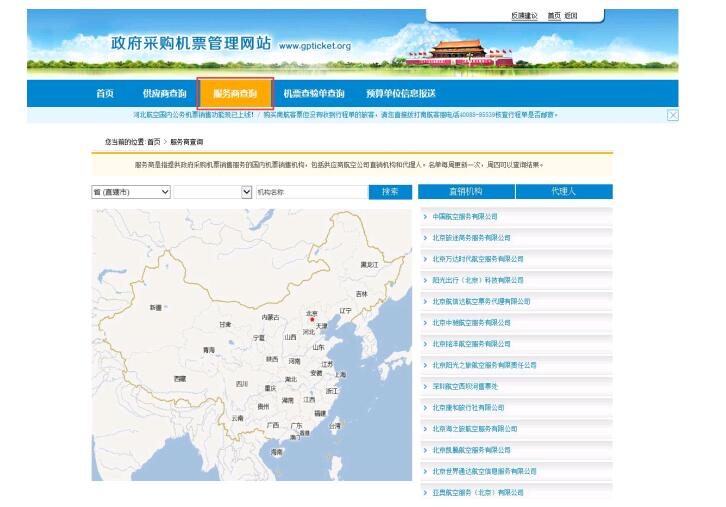The width and height of the screenshot is (726, 507).
Task: Click the red Beijing marker on map
Action: click(x=312, y=319)
